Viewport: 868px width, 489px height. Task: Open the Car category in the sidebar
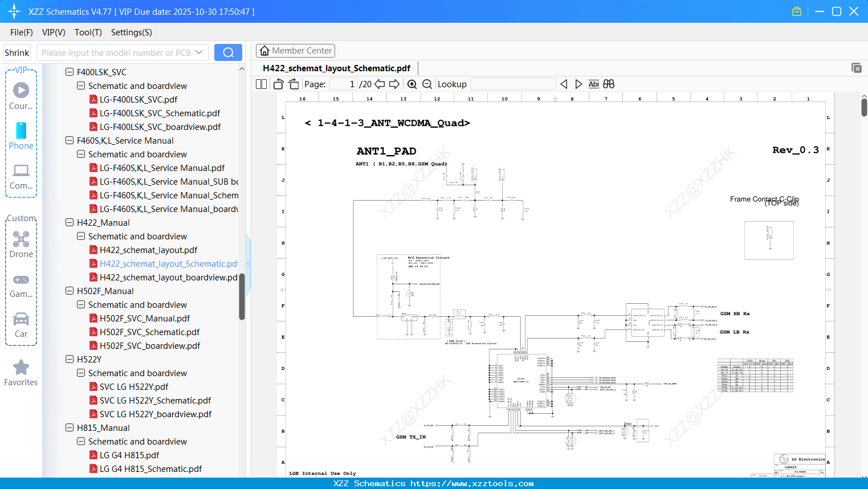coord(21,319)
